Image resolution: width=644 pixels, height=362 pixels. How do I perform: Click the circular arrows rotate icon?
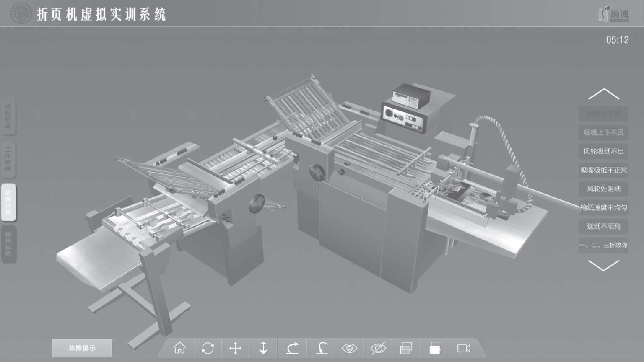tap(208, 348)
